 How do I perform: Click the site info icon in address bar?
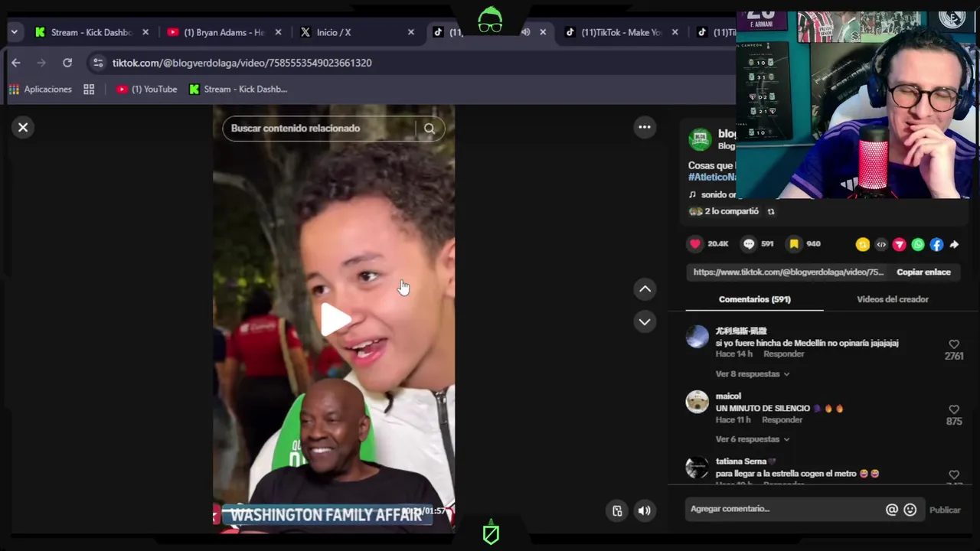(97, 63)
